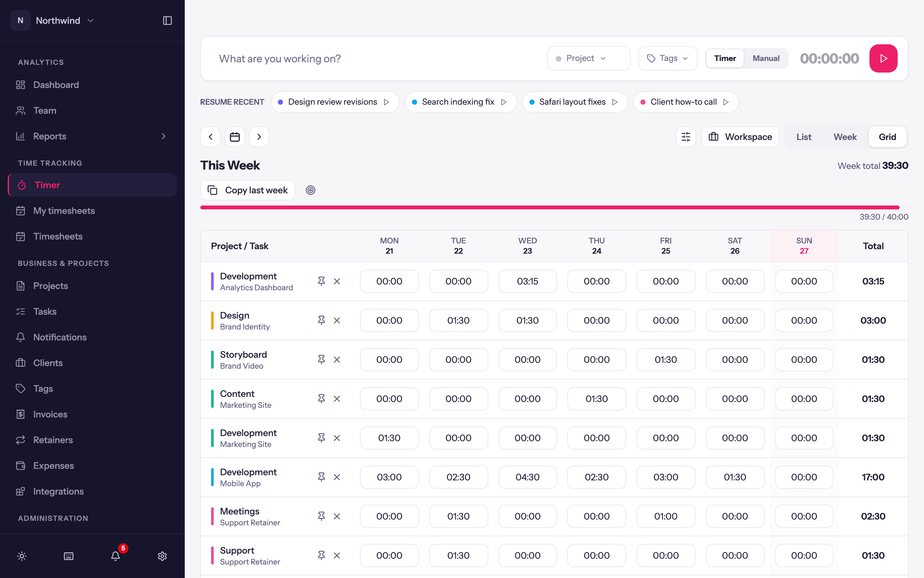The image size is (924, 578).
Task: Pin the Storyboard Brand Video row
Action: pyautogui.click(x=321, y=360)
